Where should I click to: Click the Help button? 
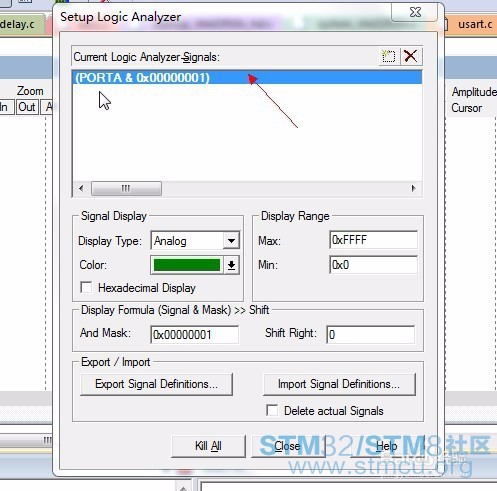[x=387, y=446]
